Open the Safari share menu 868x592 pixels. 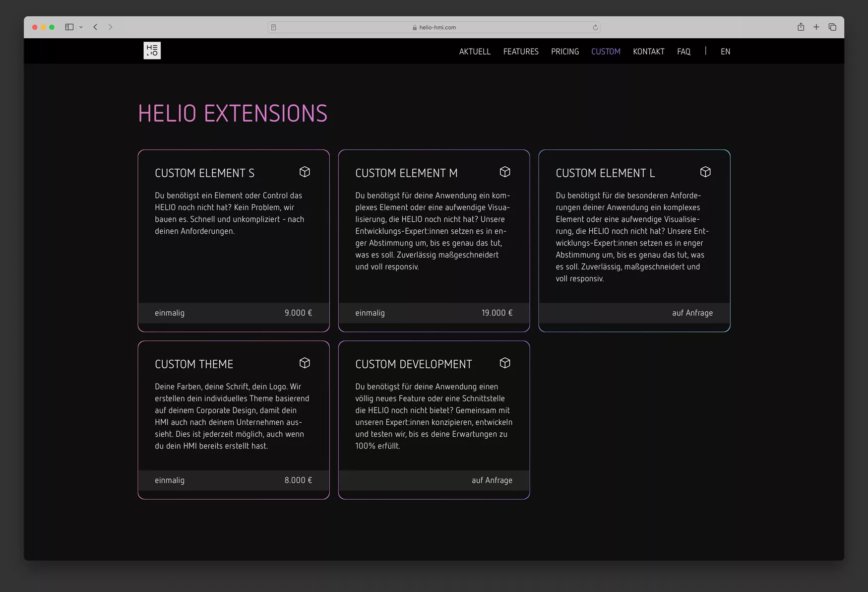(x=801, y=27)
